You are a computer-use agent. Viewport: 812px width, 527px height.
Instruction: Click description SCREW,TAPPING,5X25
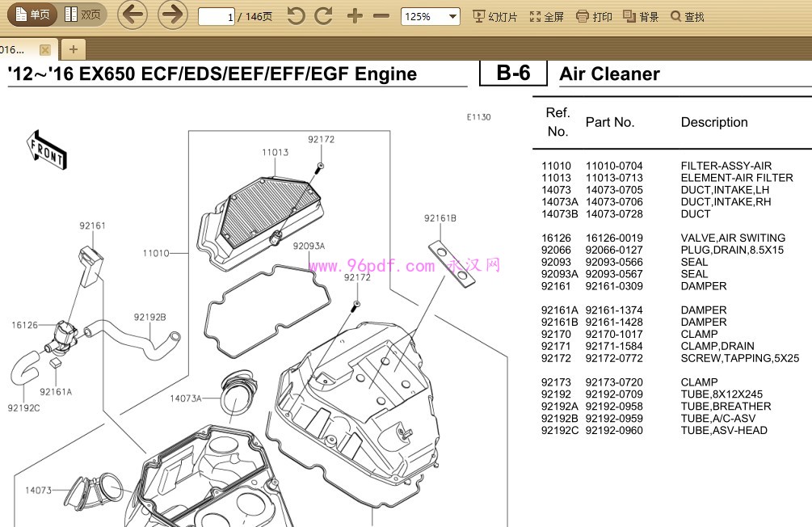pyautogui.click(x=740, y=358)
